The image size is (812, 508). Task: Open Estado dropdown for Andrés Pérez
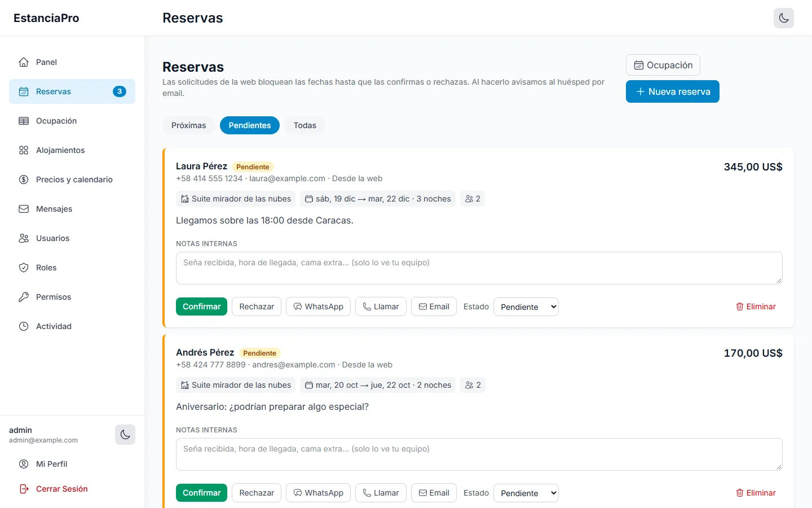(x=526, y=493)
